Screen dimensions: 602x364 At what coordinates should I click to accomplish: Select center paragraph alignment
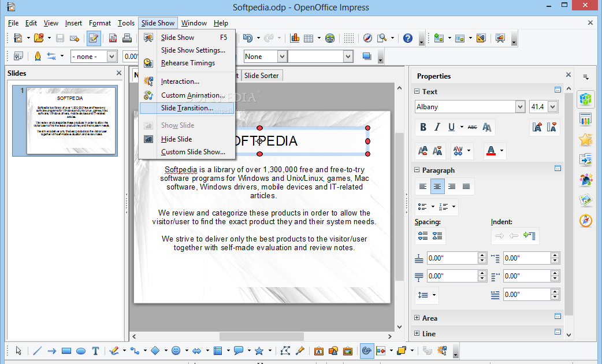point(437,187)
